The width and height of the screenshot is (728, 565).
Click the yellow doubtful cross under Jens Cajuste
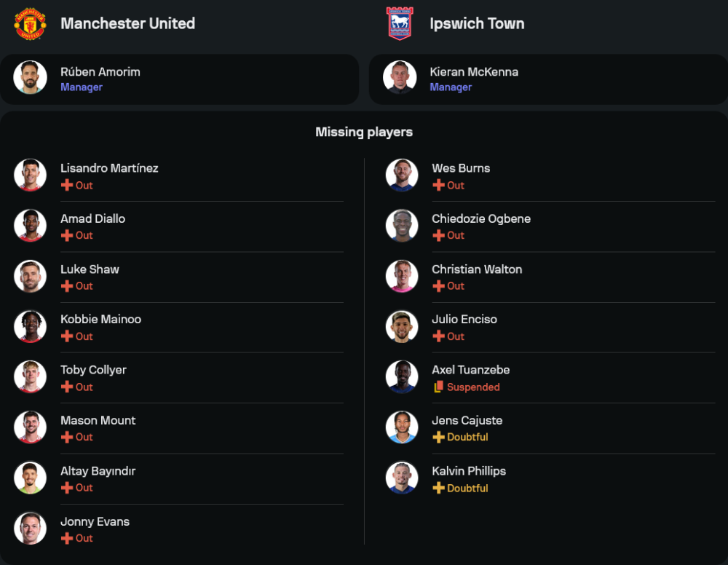coord(438,438)
